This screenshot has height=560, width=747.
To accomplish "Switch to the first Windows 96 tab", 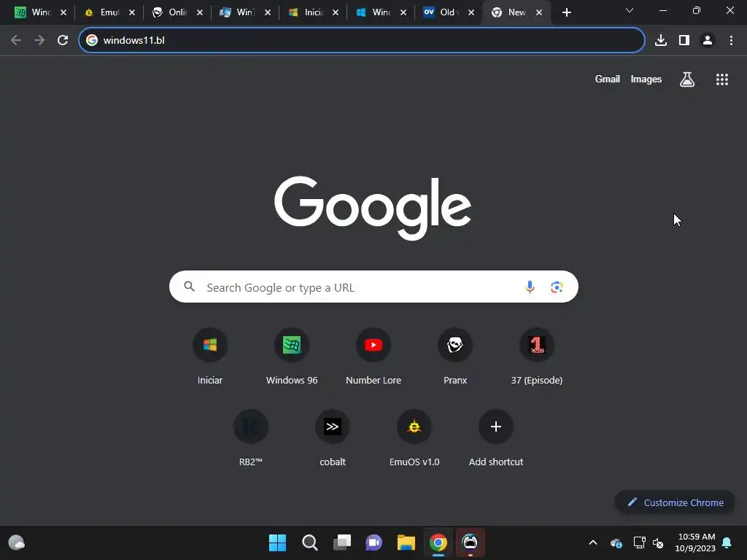I will tap(34, 12).
